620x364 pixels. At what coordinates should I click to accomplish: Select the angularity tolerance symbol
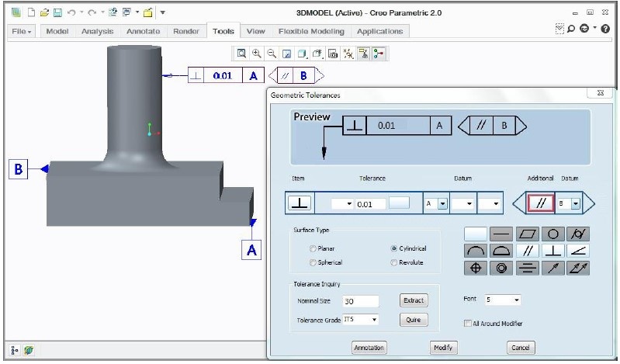click(578, 251)
